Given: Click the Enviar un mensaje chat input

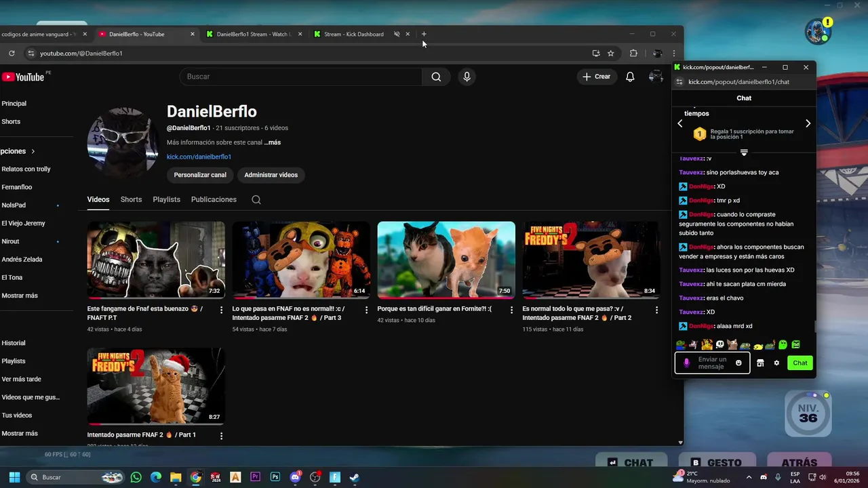Looking at the screenshot, I should coord(712,363).
